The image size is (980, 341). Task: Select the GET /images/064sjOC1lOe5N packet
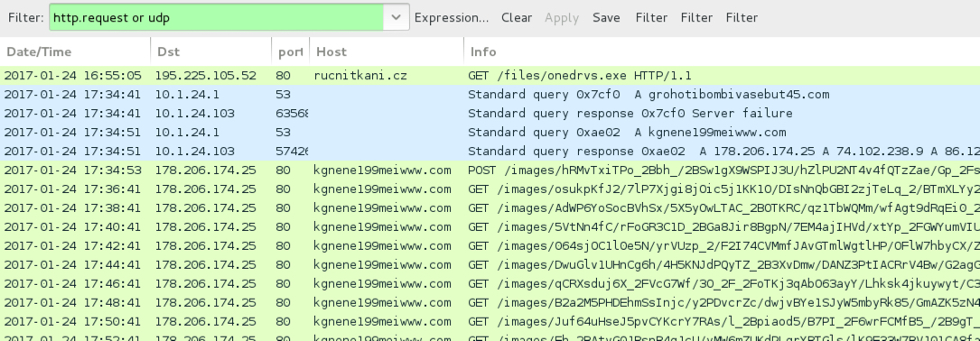point(490,245)
